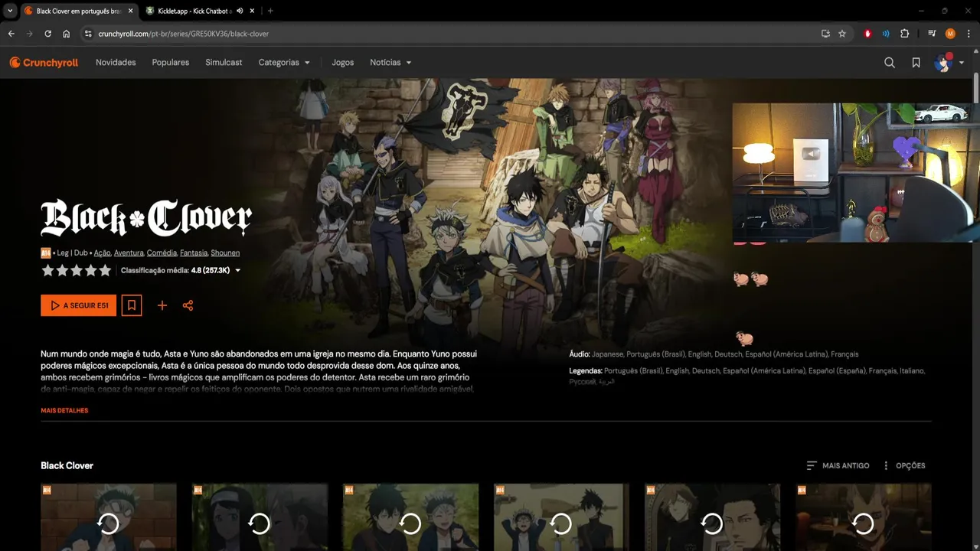Viewport: 980px width, 551px height.
Task: Rate the series five stars
Action: (105, 270)
